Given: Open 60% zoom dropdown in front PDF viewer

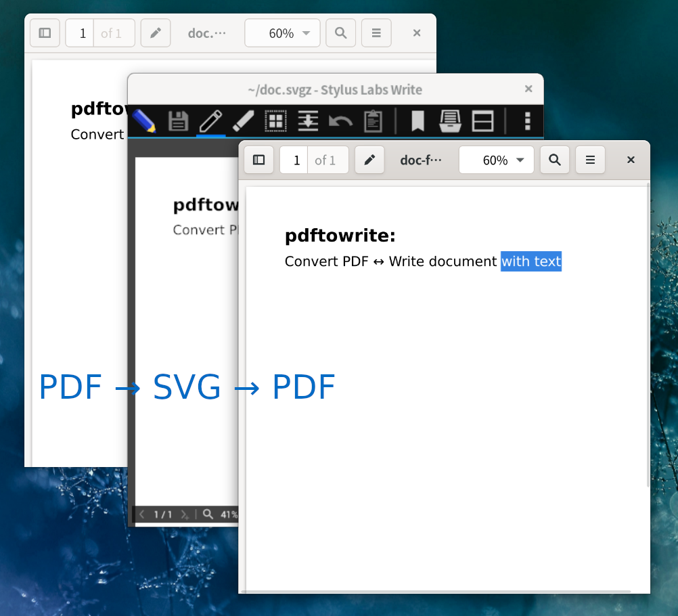Looking at the screenshot, I should [x=497, y=160].
